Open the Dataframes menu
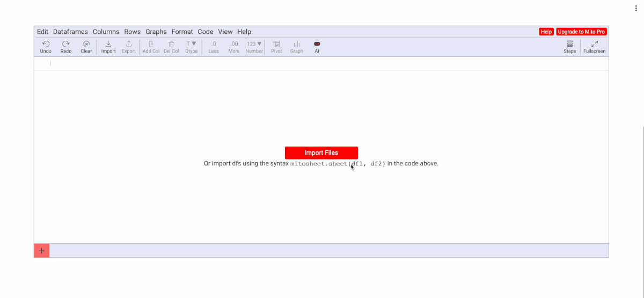 coord(70,32)
